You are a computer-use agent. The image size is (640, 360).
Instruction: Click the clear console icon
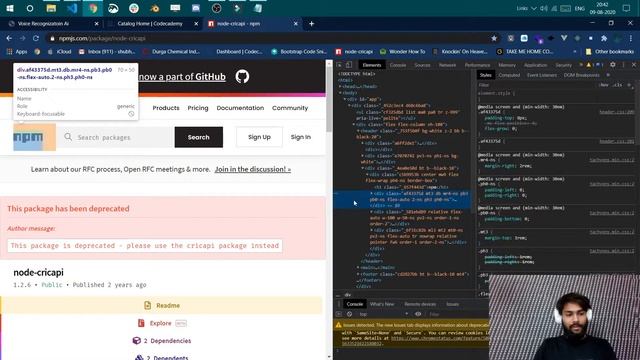tap(349, 314)
